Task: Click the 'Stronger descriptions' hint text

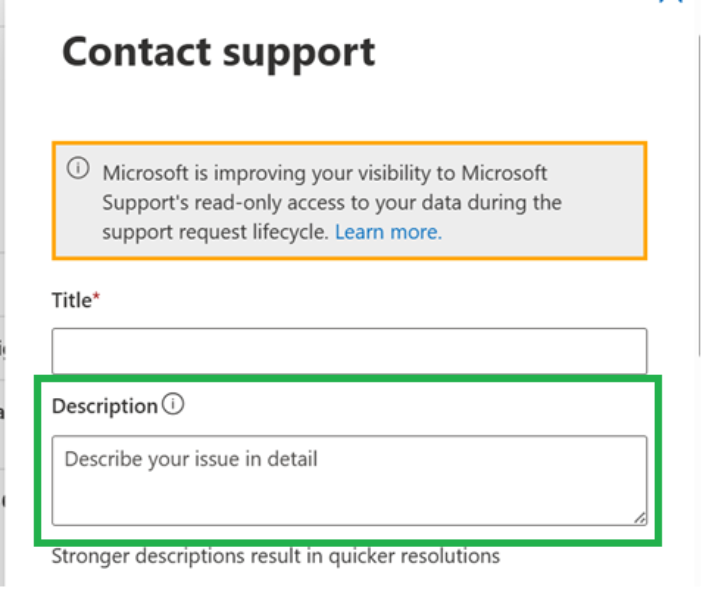Action: (x=276, y=556)
